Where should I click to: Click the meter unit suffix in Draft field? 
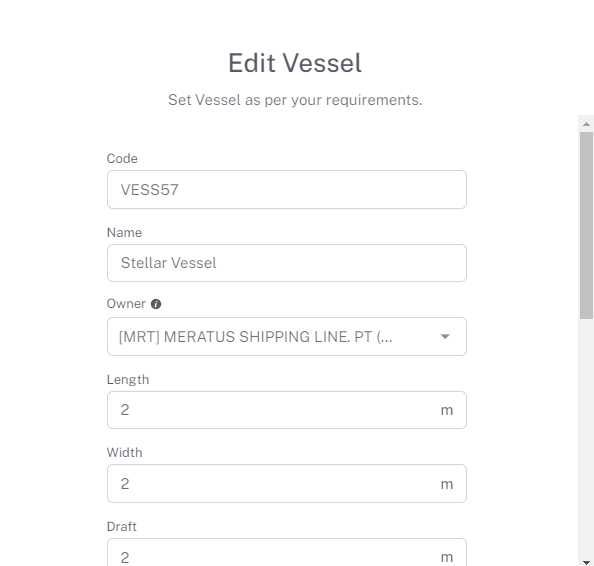[447, 557]
